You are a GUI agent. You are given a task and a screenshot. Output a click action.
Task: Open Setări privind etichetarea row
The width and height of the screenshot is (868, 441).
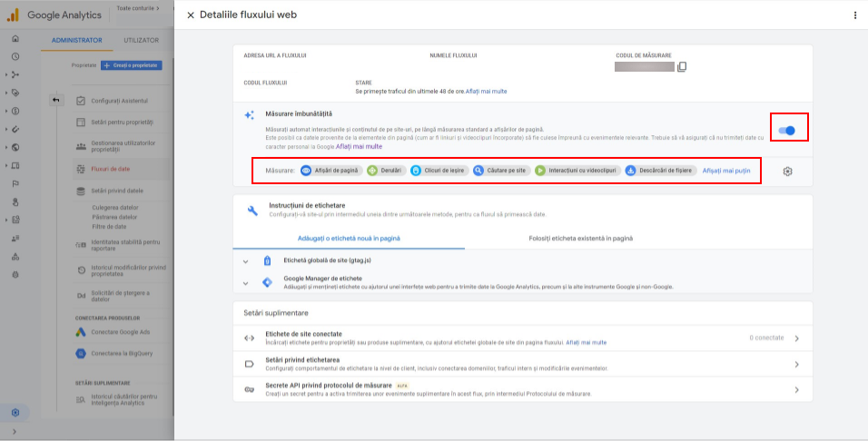(522, 364)
